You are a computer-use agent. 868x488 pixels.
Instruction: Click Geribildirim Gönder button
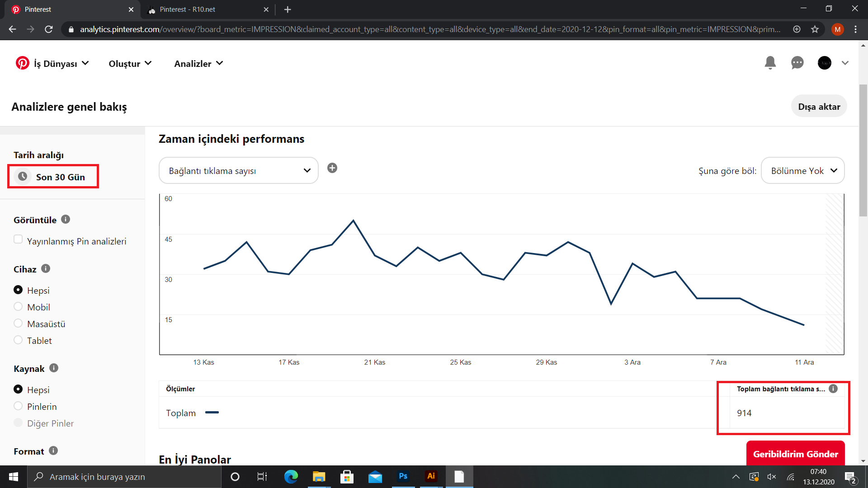796,453
